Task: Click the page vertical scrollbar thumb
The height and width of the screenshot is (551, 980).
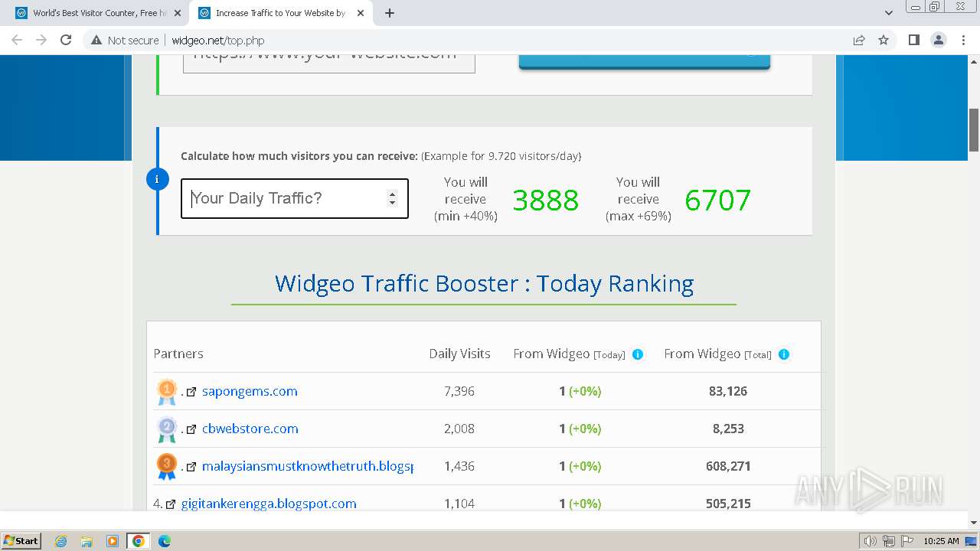Action: tap(974, 130)
